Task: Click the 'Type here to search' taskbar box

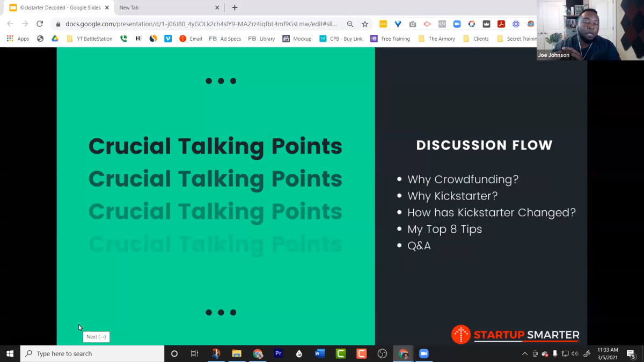Action: [92, 353]
